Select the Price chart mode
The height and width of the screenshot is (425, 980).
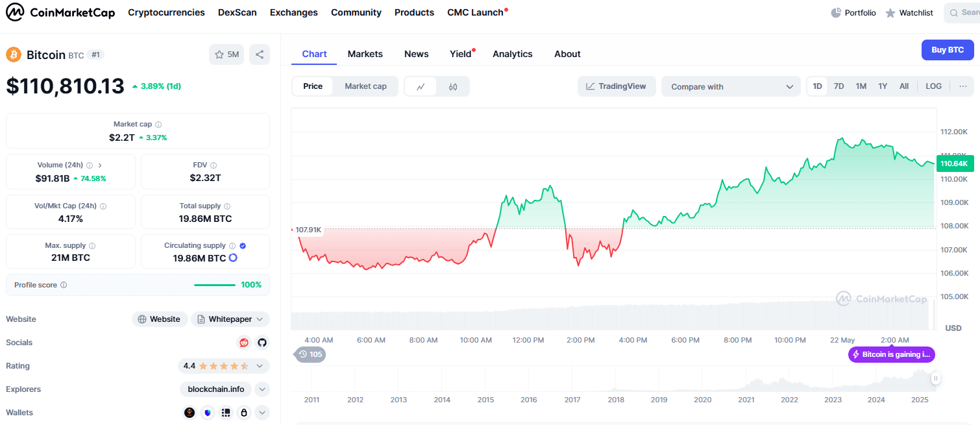tap(313, 86)
